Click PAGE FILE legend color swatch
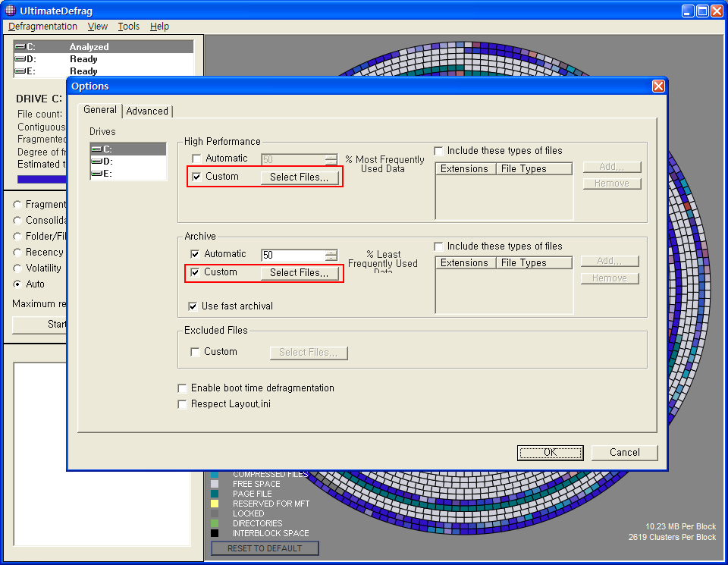The image size is (728, 565). (215, 494)
